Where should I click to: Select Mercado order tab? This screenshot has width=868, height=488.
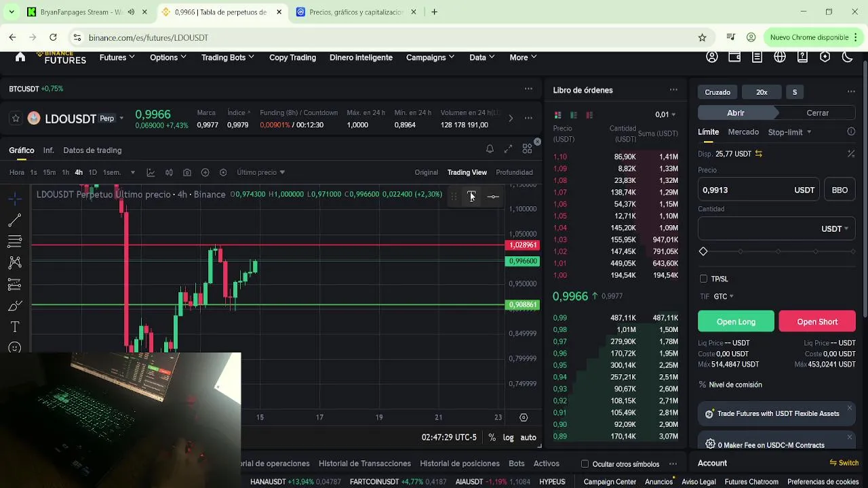(x=743, y=132)
